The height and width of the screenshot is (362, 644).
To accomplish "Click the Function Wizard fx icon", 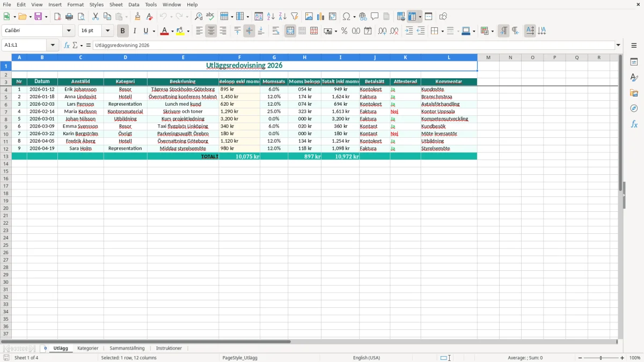I will [x=67, y=45].
